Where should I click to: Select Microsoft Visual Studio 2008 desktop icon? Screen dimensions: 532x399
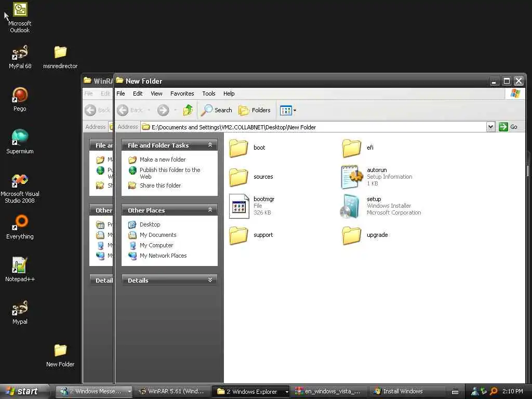pos(20,188)
